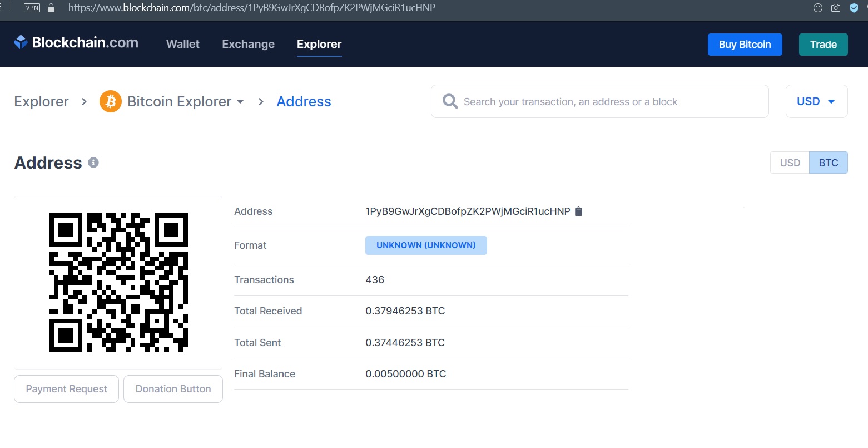The height and width of the screenshot is (448, 868).
Task: Click the Trade button
Action: coord(824,45)
